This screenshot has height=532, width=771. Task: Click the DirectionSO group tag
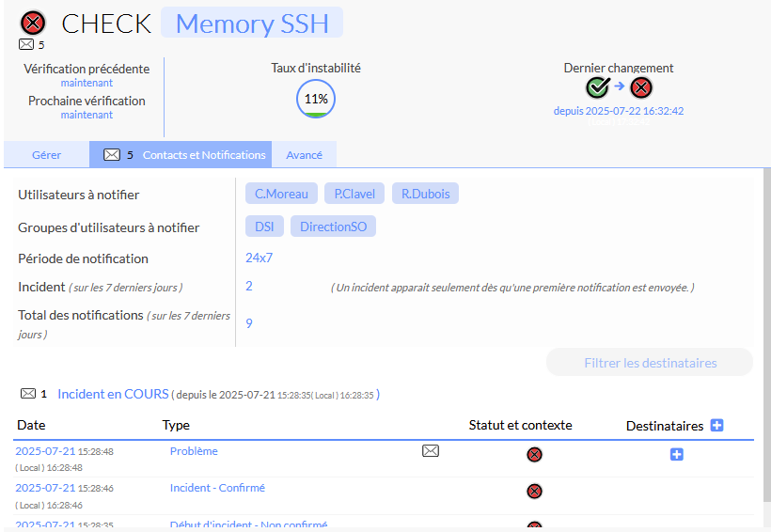point(333,227)
